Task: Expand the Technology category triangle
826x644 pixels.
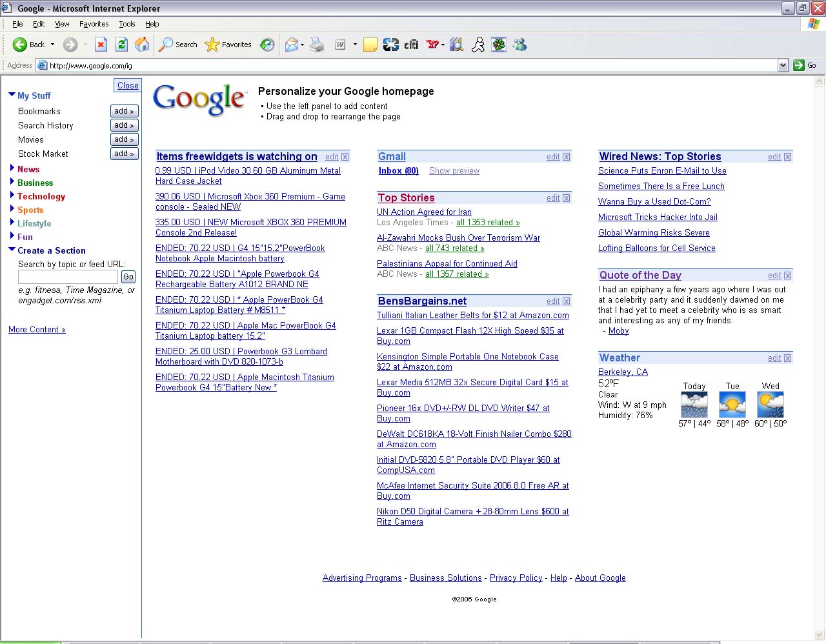Action: click(x=12, y=196)
